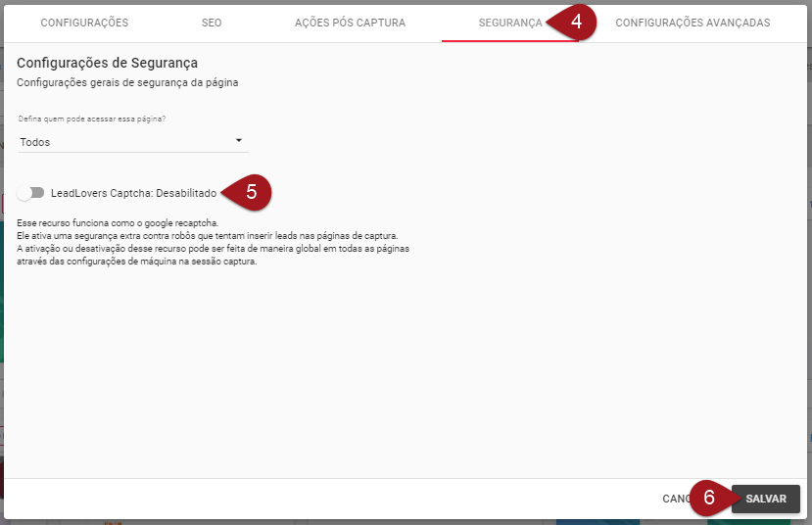Select the Segurança tab
This screenshot has width=812, height=525.
click(509, 23)
